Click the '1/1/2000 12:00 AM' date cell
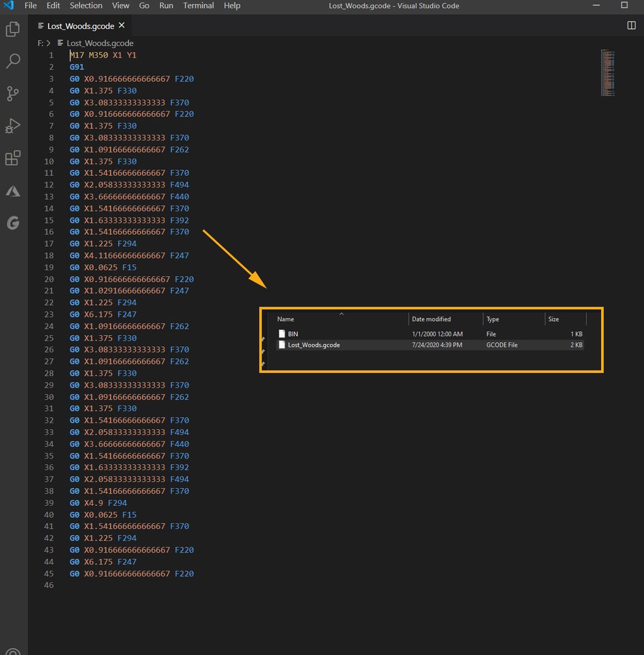 click(437, 334)
